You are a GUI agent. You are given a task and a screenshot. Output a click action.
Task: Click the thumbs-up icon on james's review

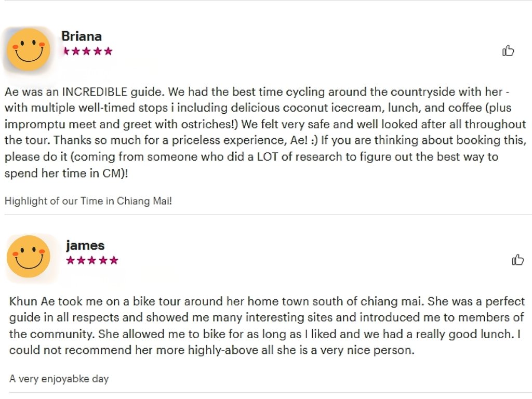click(x=517, y=260)
